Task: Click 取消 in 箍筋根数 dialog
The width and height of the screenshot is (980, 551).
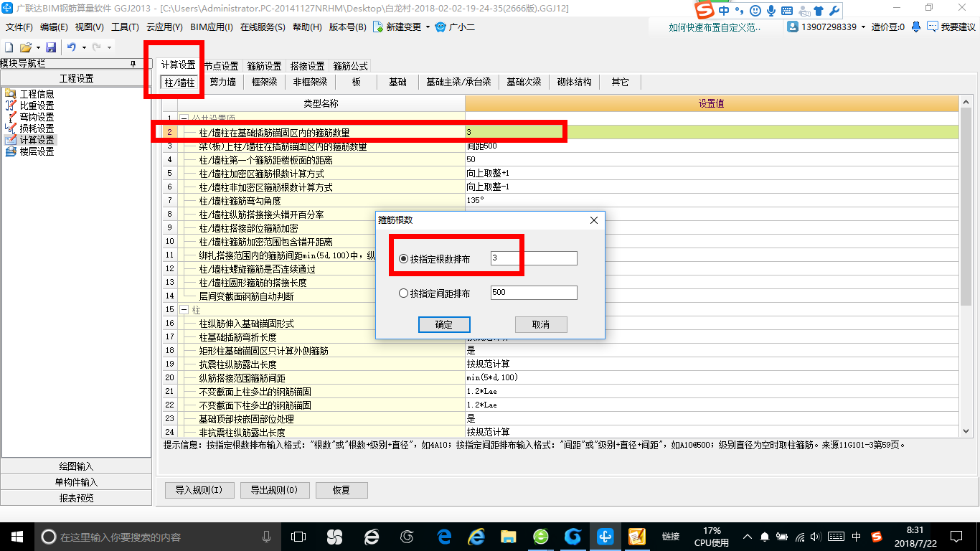Action: pyautogui.click(x=541, y=324)
